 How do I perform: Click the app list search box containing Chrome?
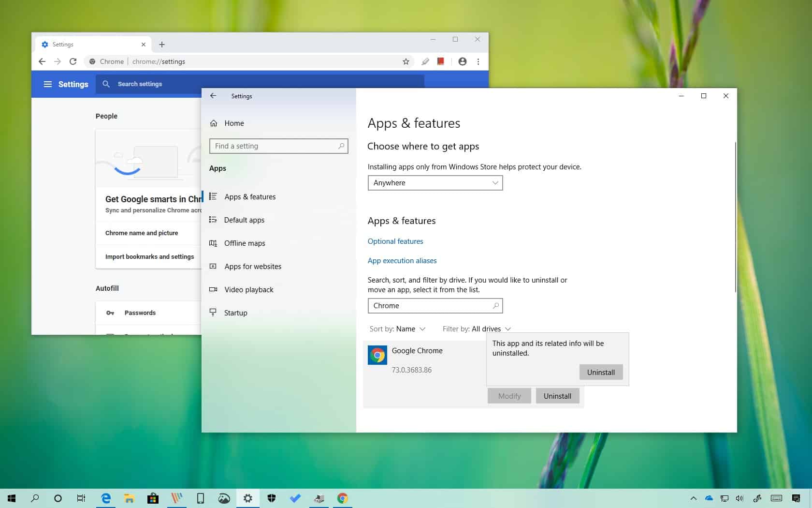click(x=435, y=306)
